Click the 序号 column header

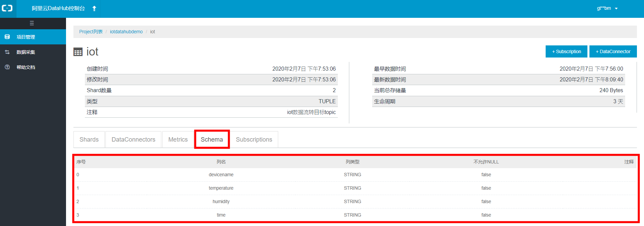81,162
